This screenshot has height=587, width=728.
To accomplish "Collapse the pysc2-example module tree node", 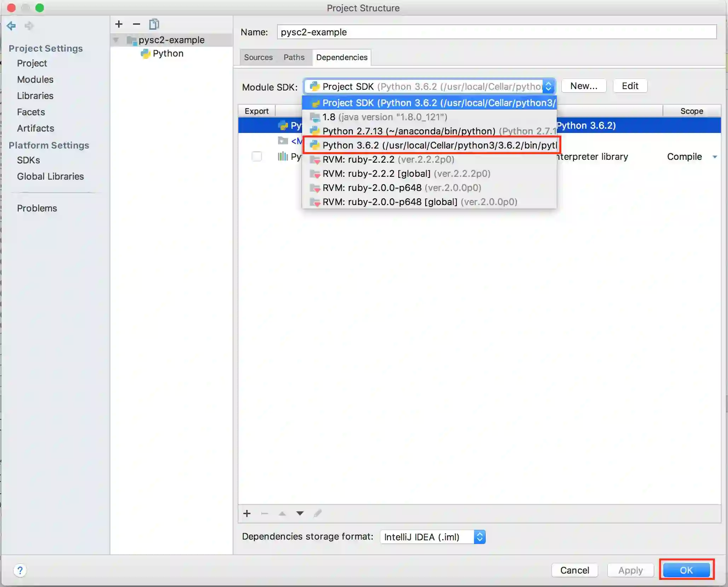I will (116, 40).
